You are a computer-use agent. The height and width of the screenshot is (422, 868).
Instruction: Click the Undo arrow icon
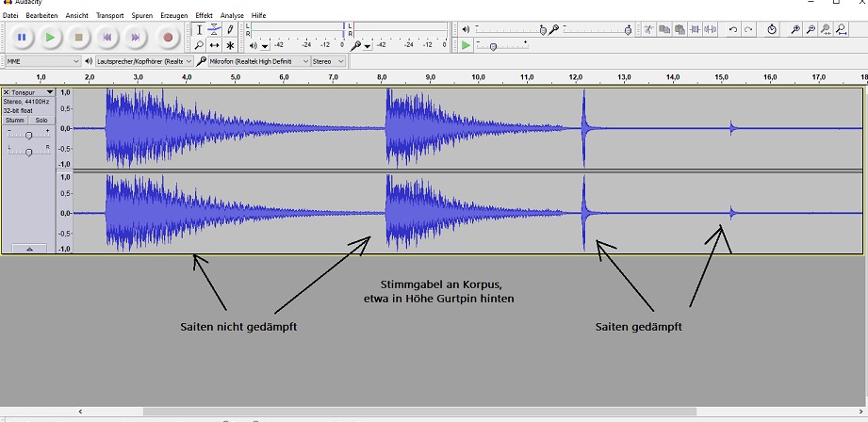[733, 30]
